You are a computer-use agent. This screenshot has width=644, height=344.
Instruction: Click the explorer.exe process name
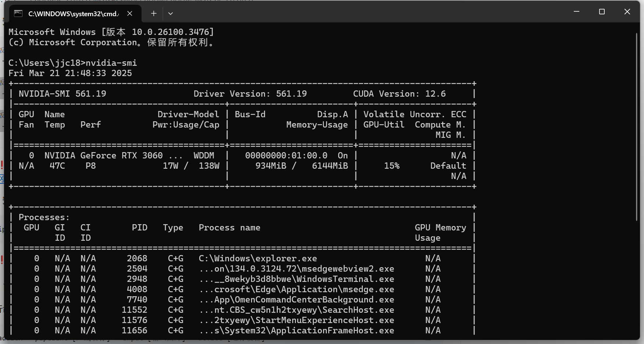tap(258, 258)
